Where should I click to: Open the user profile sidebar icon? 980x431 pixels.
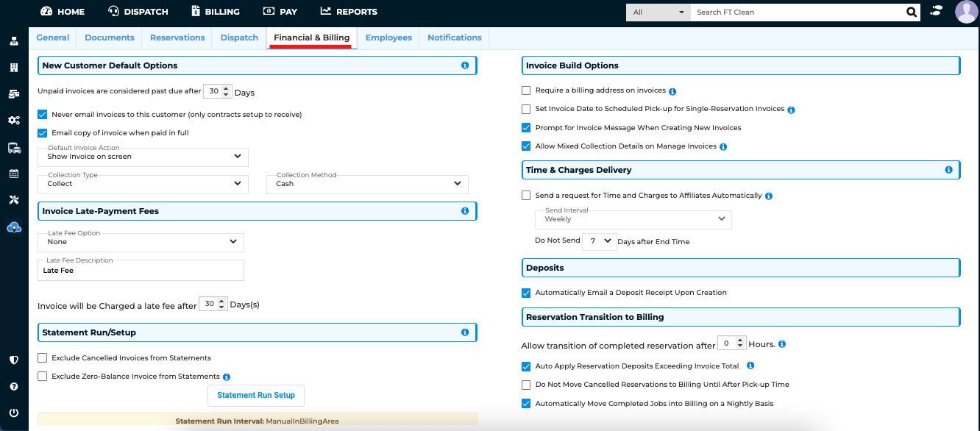click(14, 41)
